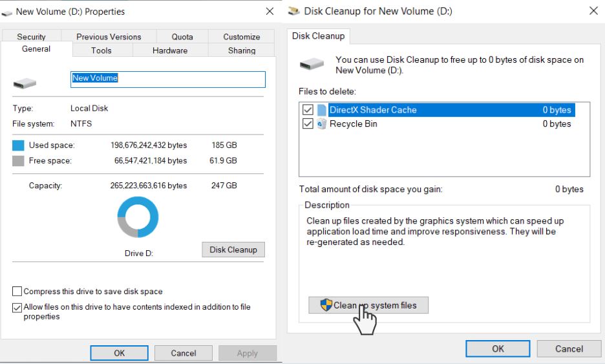
Task: Click Cancel in the Disk Cleanup dialog
Action: 569,348
